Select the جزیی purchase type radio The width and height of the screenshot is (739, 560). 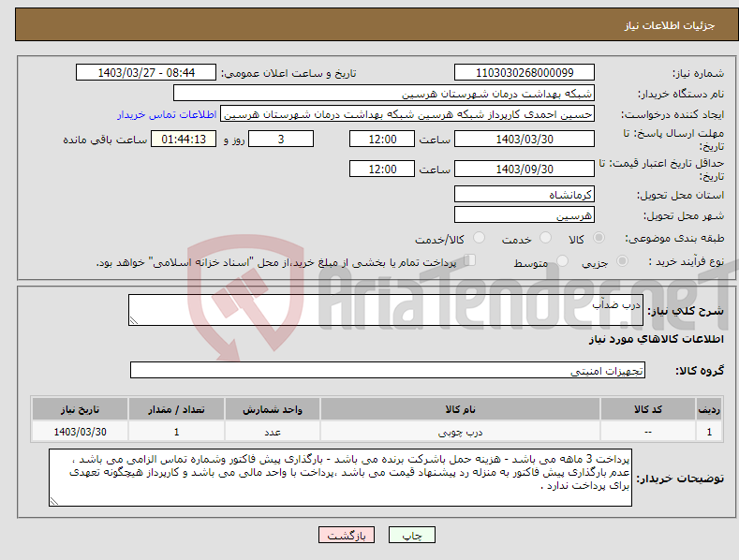click(x=622, y=260)
